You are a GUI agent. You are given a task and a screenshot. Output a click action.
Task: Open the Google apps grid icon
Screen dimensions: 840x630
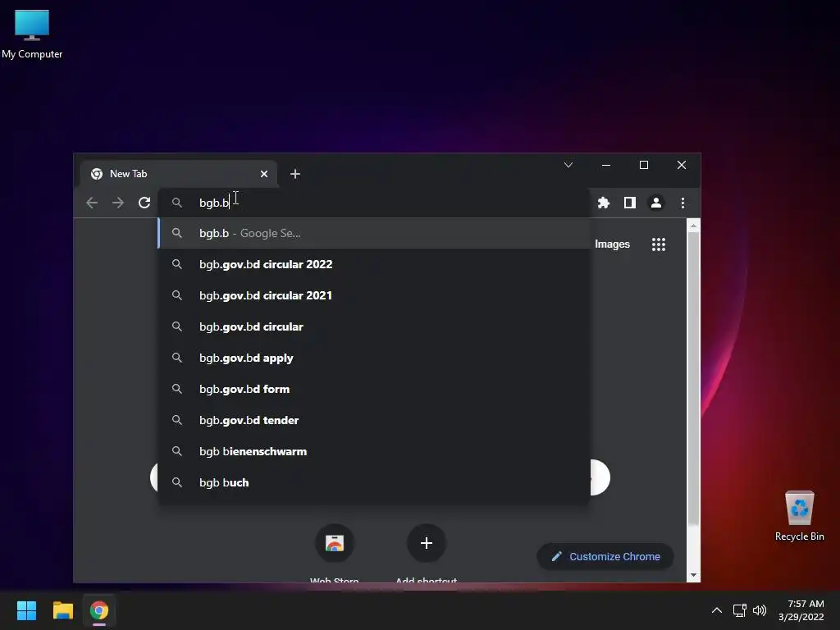[x=659, y=244]
